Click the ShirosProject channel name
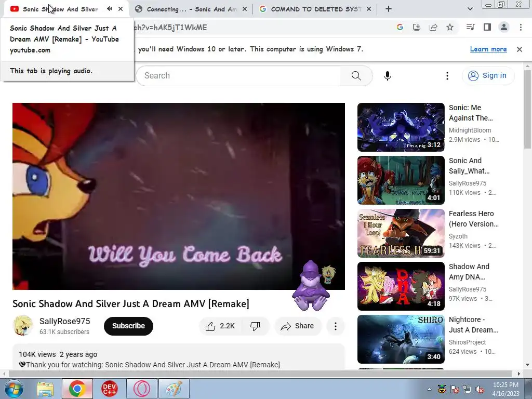Image resolution: width=532 pixels, height=399 pixels. pyautogui.click(x=467, y=342)
